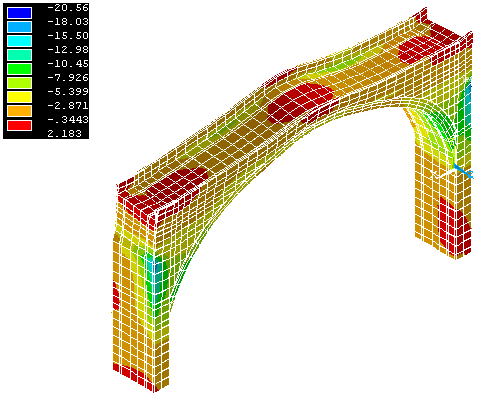The image size is (479, 400).
Task: Select the yellow -5.399 legend swatch
Action: pyautogui.click(x=20, y=97)
